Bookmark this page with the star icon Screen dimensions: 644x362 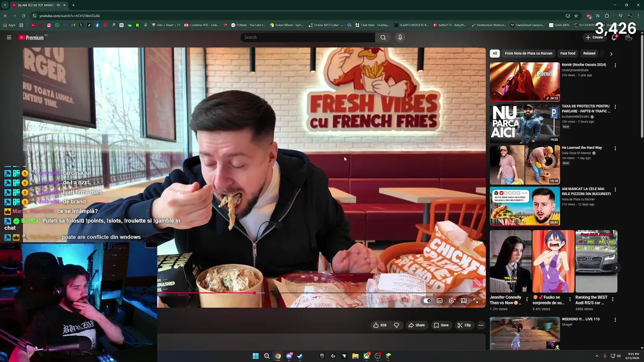click(576, 16)
